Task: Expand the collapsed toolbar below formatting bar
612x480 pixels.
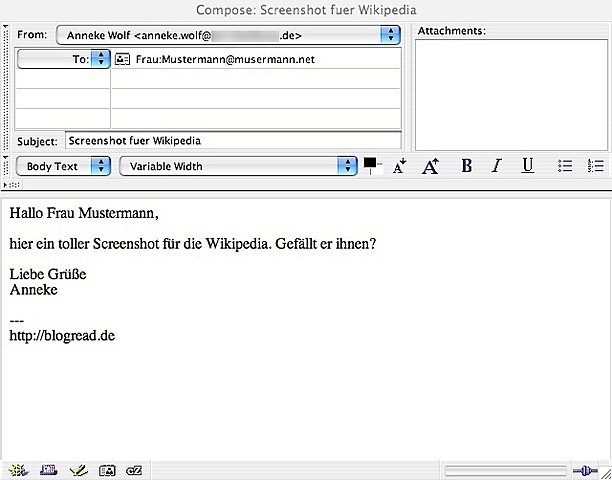Action: [x=12, y=184]
